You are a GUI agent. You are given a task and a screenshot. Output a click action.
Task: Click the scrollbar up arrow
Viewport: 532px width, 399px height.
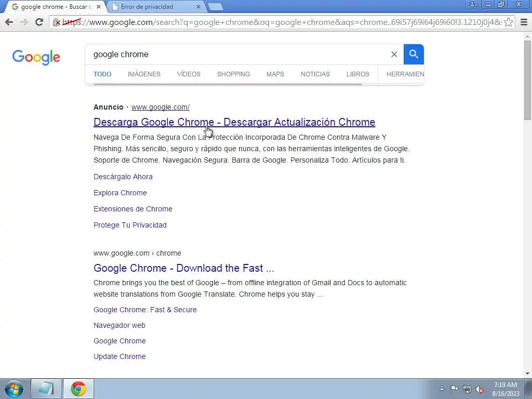tap(527, 36)
